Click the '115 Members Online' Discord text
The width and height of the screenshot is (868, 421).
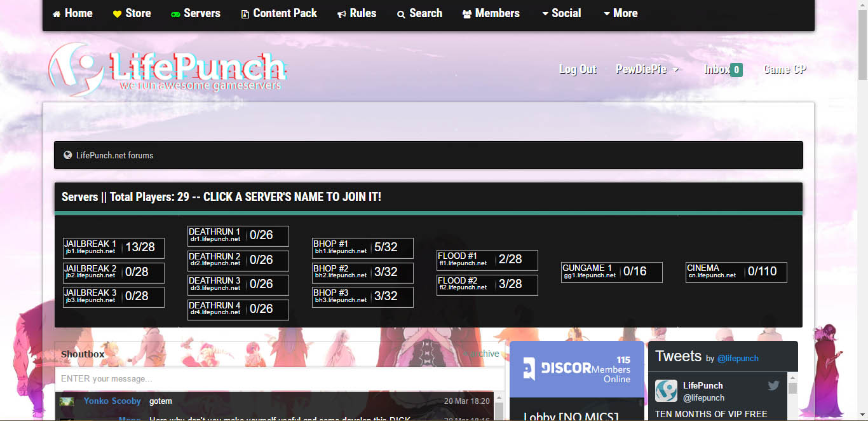tap(611, 369)
